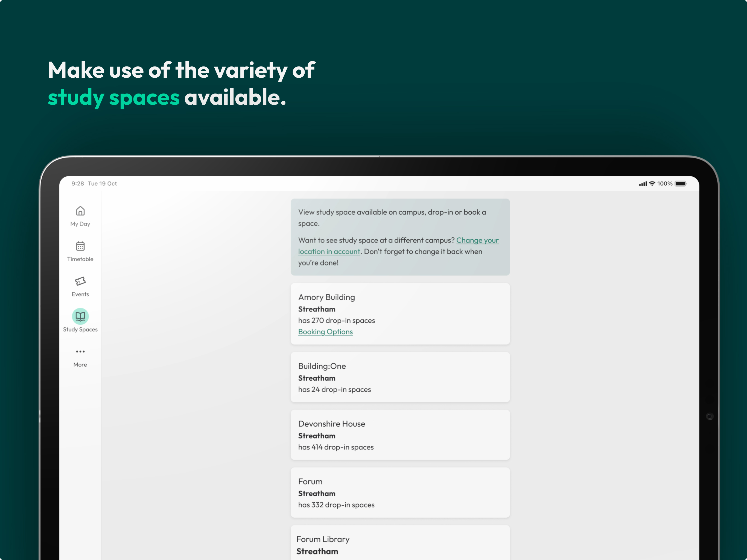Viewport: 747px width, 560px height.
Task: Click Streatham under Building:One
Action: 317,378
